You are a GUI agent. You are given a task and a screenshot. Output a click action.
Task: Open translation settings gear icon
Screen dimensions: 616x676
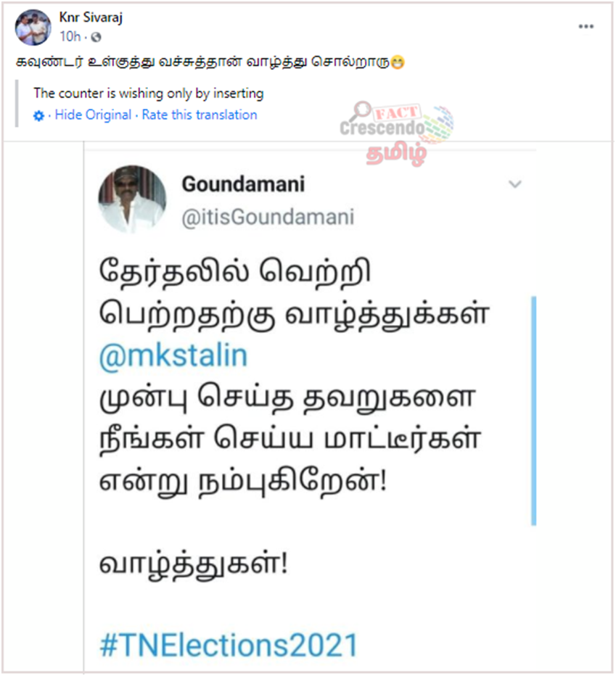point(39,116)
